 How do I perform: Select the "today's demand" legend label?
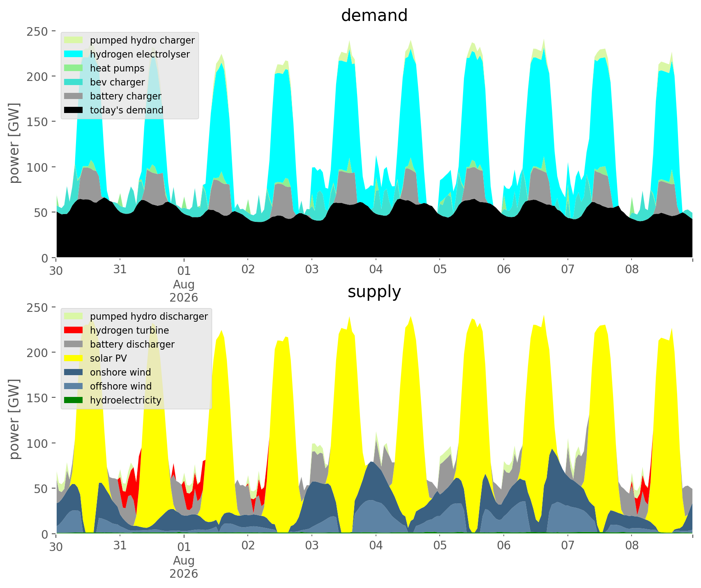pos(127,111)
